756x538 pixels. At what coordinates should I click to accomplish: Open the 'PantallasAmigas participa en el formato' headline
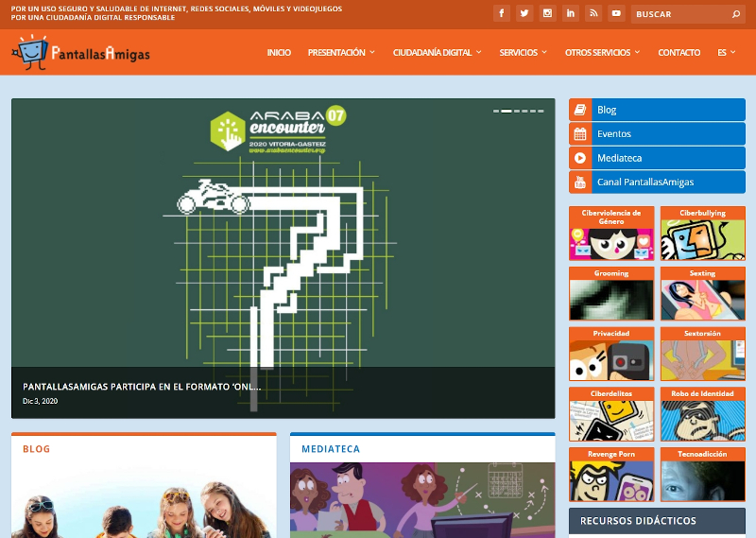click(142, 387)
